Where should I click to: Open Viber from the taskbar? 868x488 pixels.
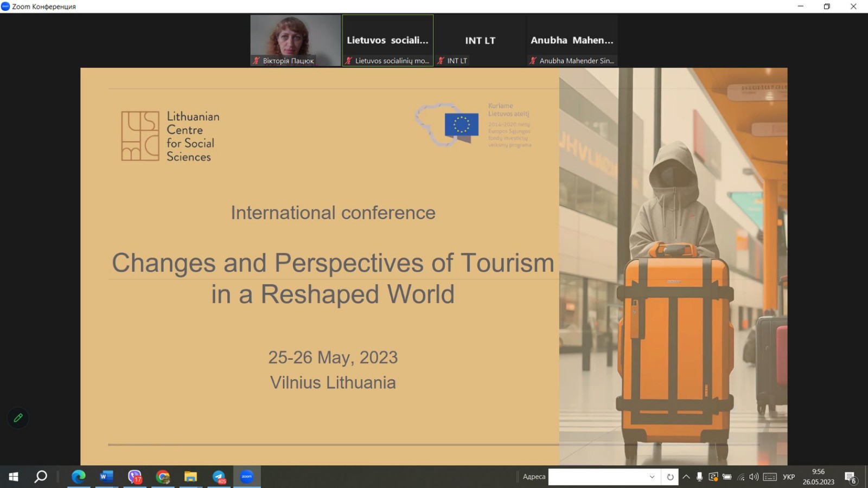pyautogui.click(x=135, y=477)
